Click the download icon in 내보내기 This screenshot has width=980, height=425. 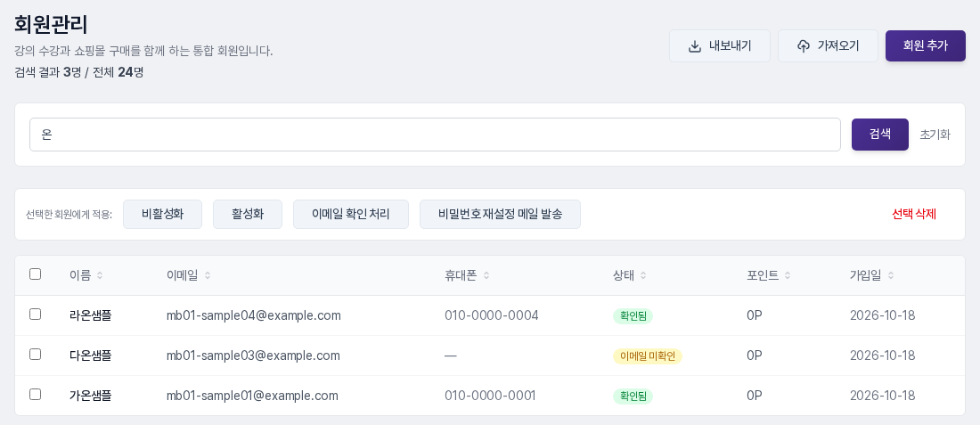(x=694, y=46)
